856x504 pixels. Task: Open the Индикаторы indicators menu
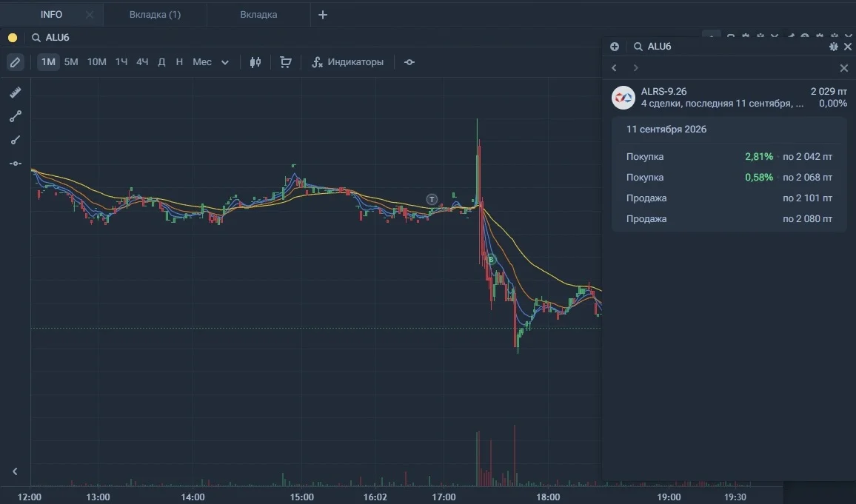[348, 62]
